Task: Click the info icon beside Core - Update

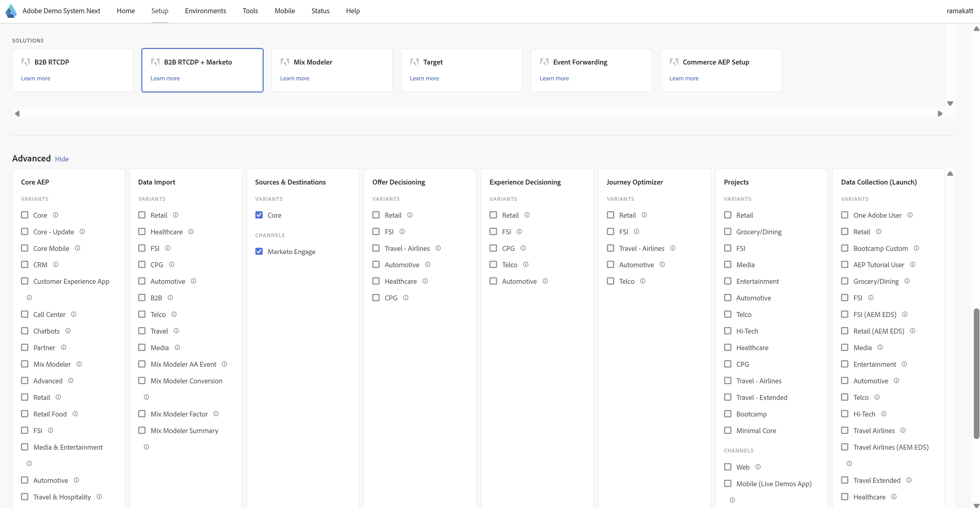Action: click(x=82, y=231)
